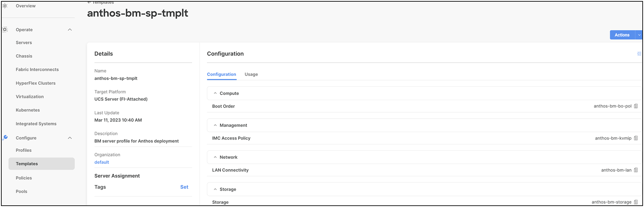Click the LAN Connectivity row label
The image size is (644, 207).
(230, 170)
